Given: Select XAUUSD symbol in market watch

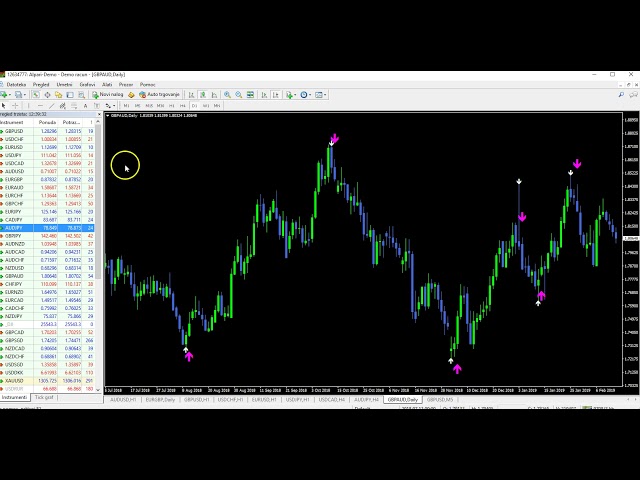Looking at the screenshot, I should coord(15,381).
